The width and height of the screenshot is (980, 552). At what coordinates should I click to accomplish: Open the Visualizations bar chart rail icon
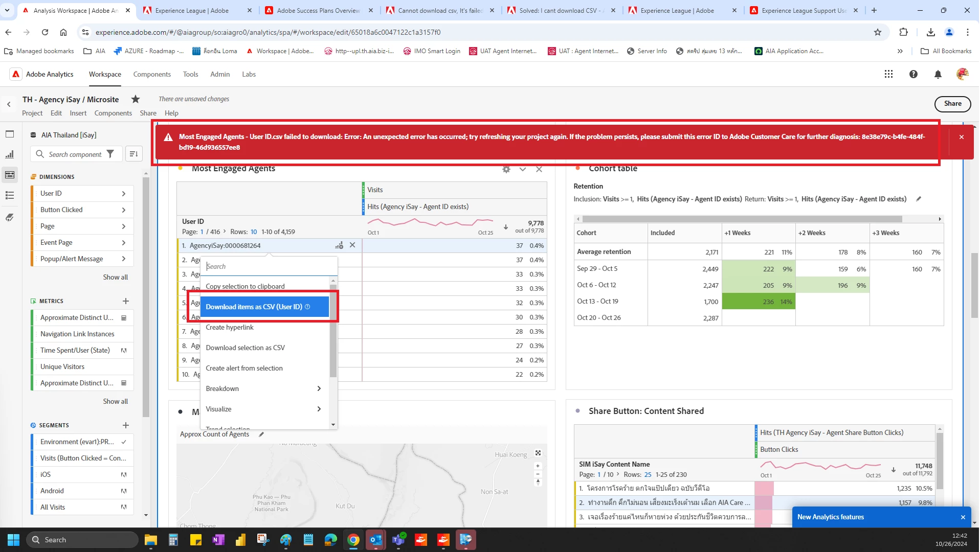[10, 154]
